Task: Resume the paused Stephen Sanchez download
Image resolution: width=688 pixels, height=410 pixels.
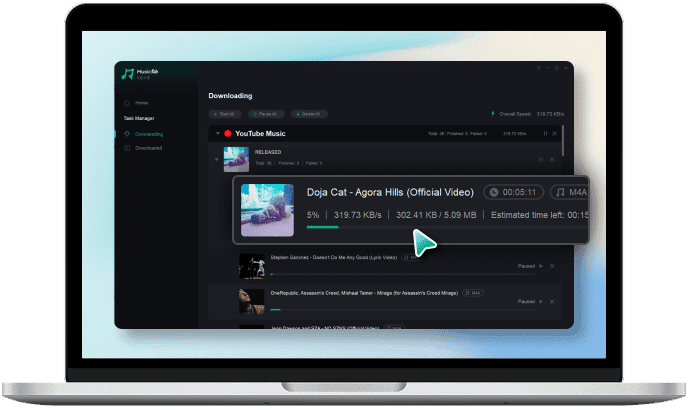Action: [541, 266]
